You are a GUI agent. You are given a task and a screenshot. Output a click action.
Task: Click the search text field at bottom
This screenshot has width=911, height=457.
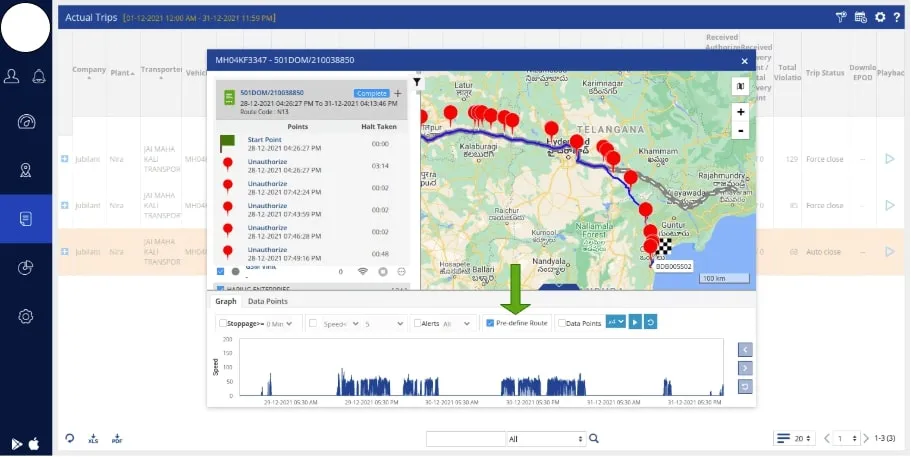(463, 438)
